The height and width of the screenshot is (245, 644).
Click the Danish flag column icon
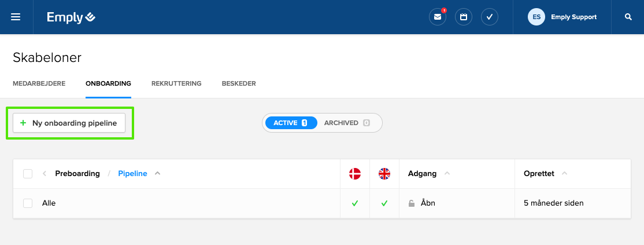point(355,174)
